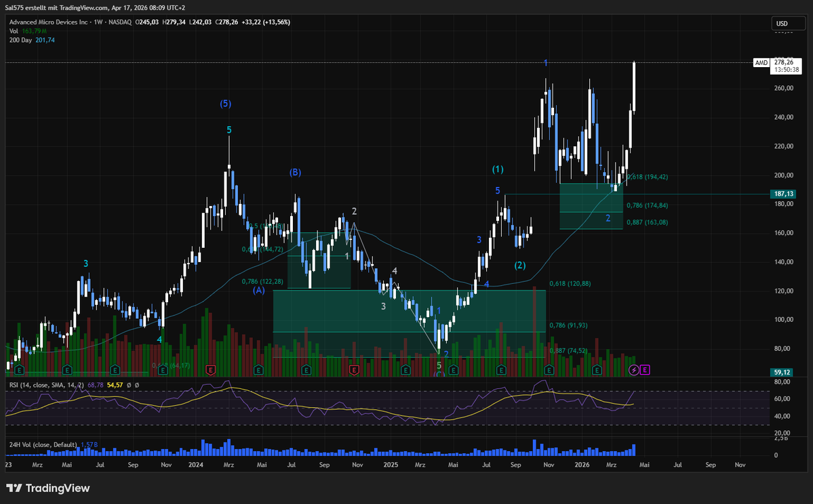
Task: Click the AMD symbol price tag
Action: click(x=761, y=63)
